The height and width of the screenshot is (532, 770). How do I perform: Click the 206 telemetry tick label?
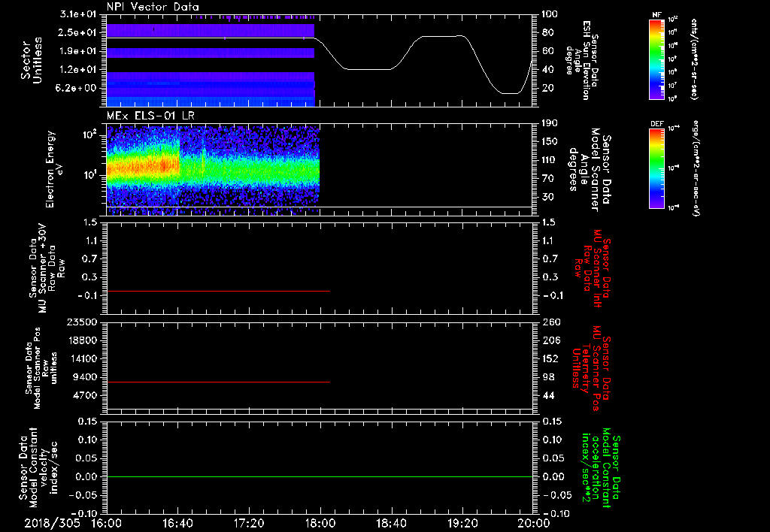tap(550, 340)
